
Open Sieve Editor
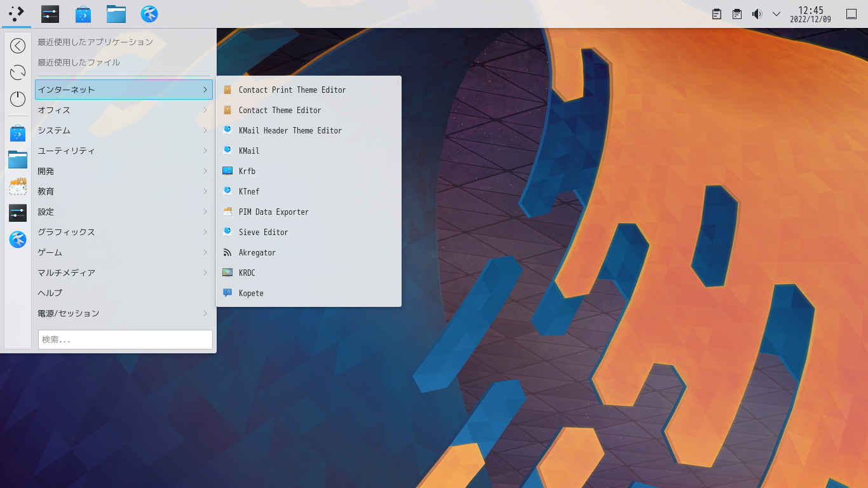click(x=309, y=233)
